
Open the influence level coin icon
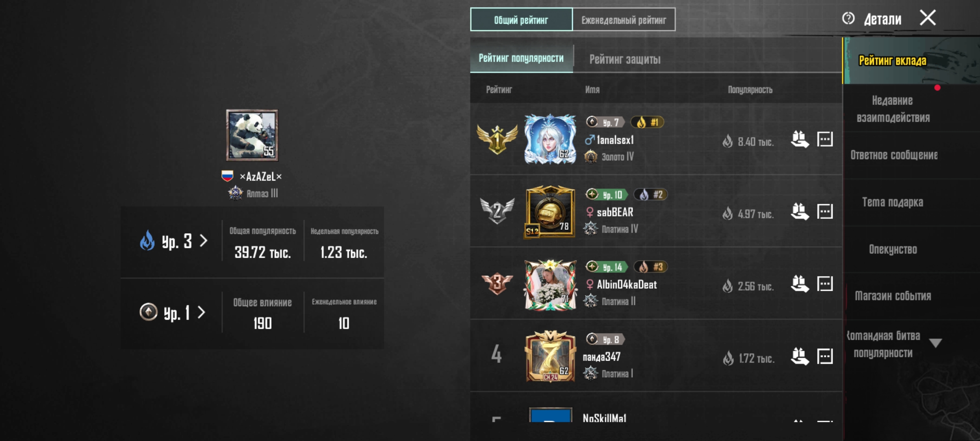click(148, 312)
